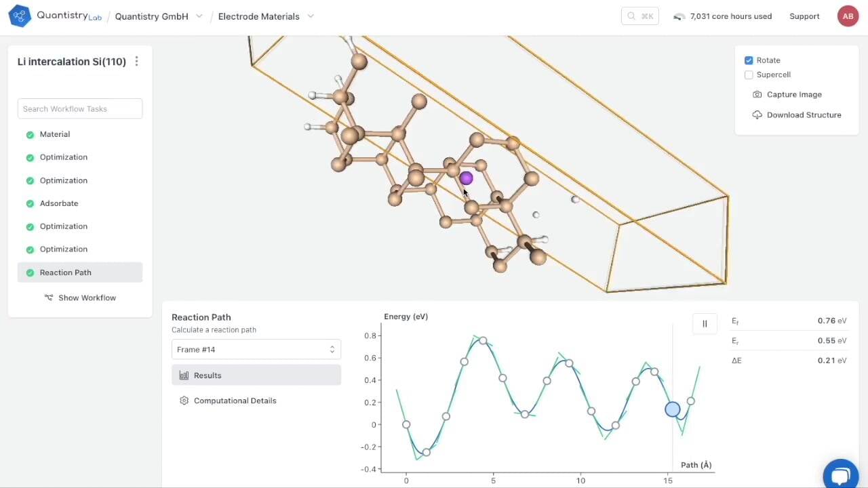The width and height of the screenshot is (868, 488).
Task: Enable the Supercell checkbox
Action: 749,75
